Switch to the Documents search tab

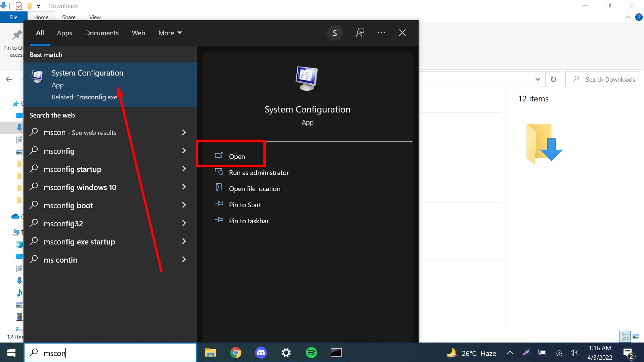(x=102, y=33)
